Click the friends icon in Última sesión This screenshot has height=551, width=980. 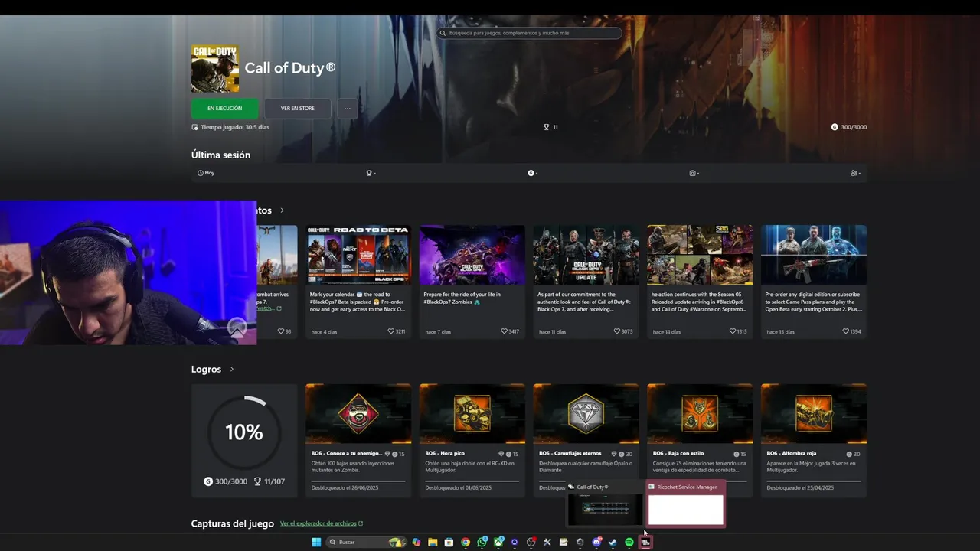854,173
